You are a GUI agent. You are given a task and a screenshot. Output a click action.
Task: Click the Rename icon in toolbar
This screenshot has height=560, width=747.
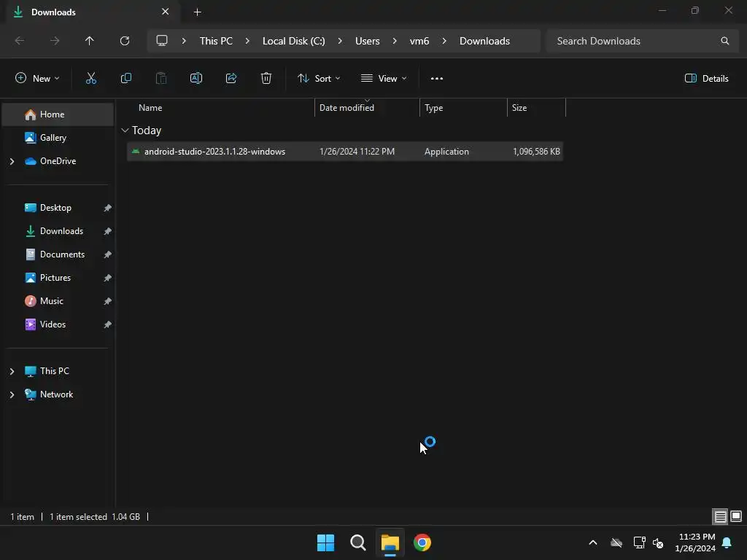(196, 79)
